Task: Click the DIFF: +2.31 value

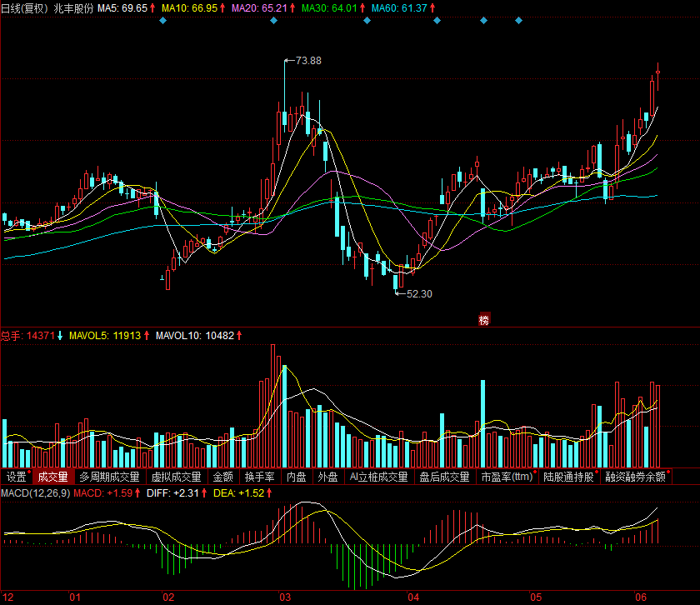Action: (172, 493)
